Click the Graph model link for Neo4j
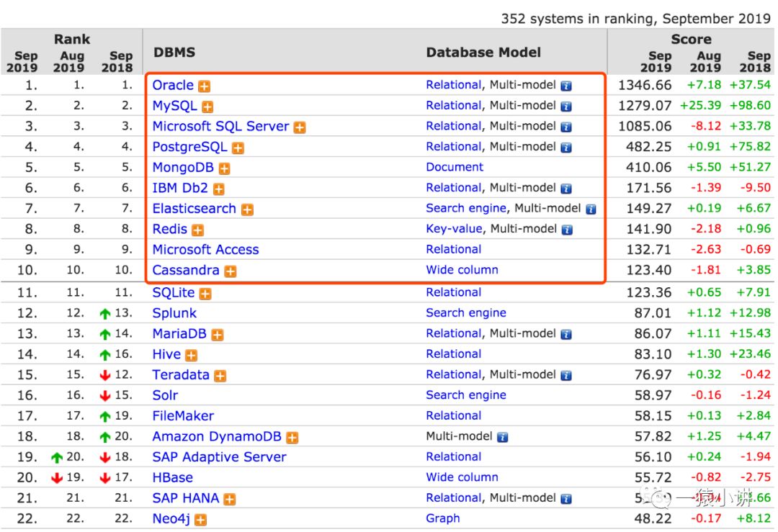This screenshot has height=532, width=778. click(442, 518)
